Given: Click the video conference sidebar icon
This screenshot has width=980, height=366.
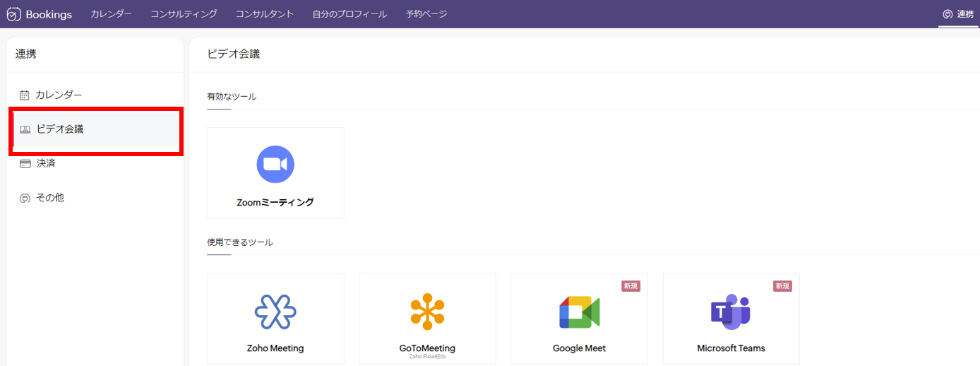Looking at the screenshot, I should [x=25, y=129].
